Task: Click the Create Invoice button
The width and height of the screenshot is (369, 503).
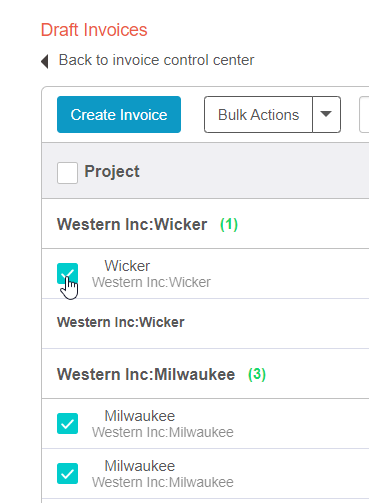Action: coord(119,115)
